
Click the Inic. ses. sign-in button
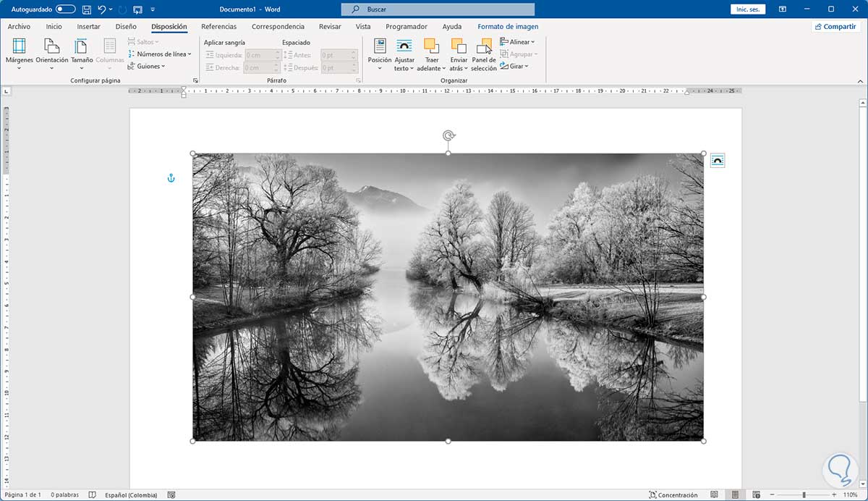click(748, 9)
